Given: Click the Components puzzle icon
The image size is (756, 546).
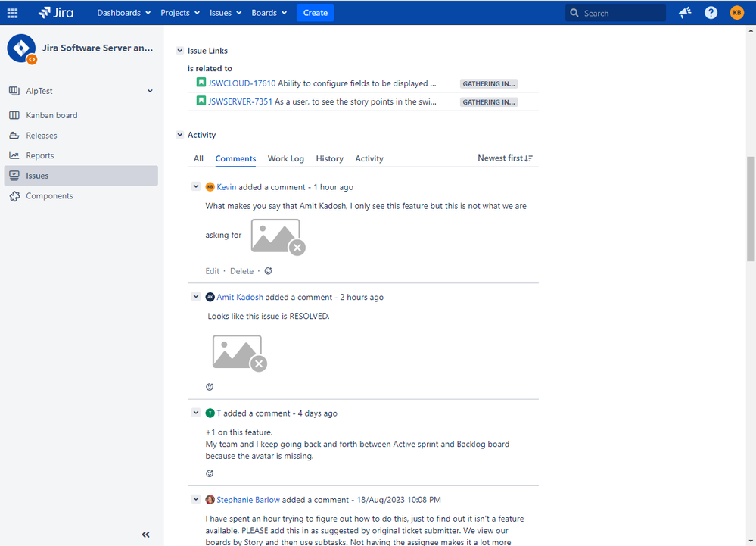Looking at the screenshot, I should [14, 196].
